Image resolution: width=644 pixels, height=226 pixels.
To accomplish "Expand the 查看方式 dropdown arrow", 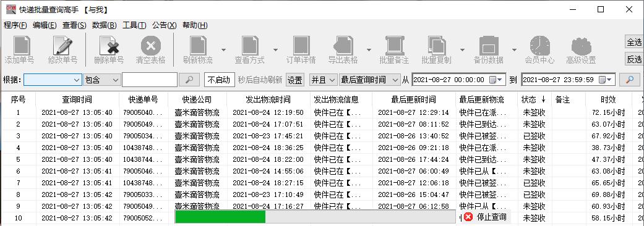I will (275, 49).
